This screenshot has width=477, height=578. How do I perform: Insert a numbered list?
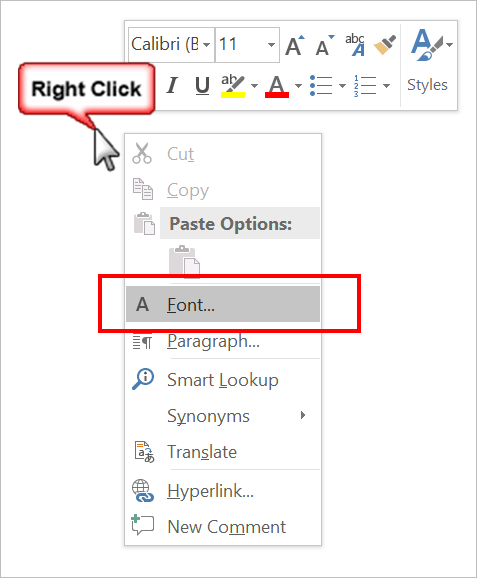click(x=365, y=86)
